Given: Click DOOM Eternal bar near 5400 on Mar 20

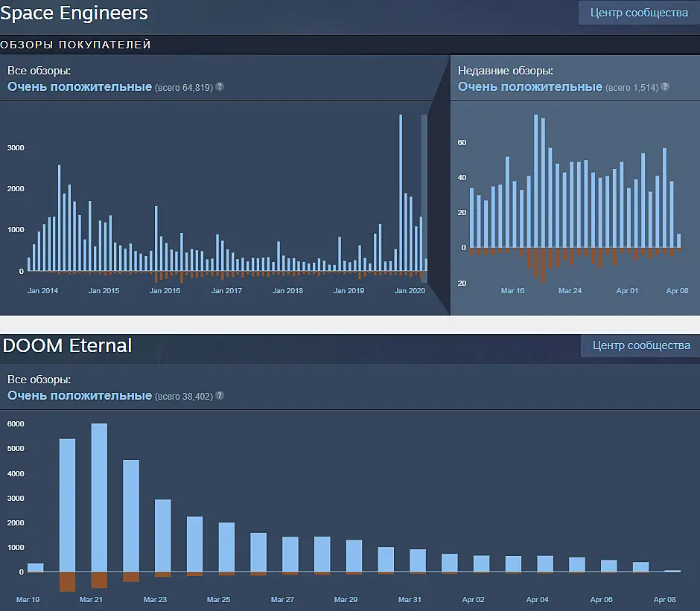Looking at the screenshot, I should coord(68,505).
